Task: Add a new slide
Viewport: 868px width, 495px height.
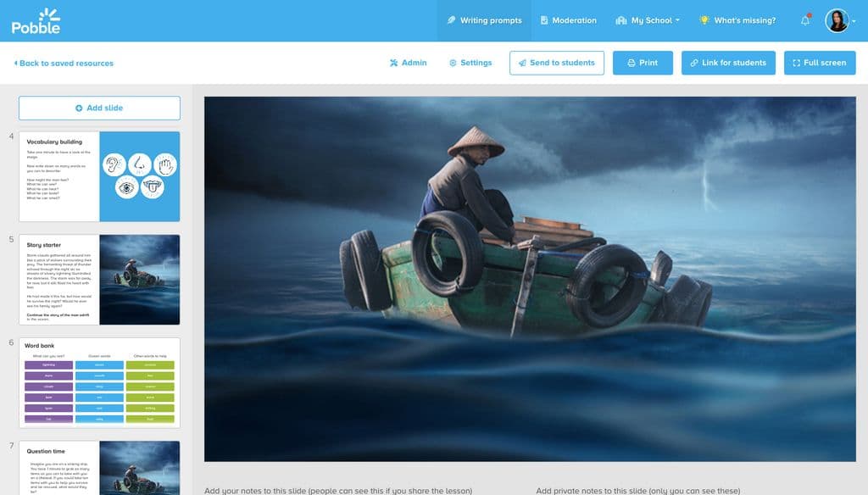Action: pos(100,108)
